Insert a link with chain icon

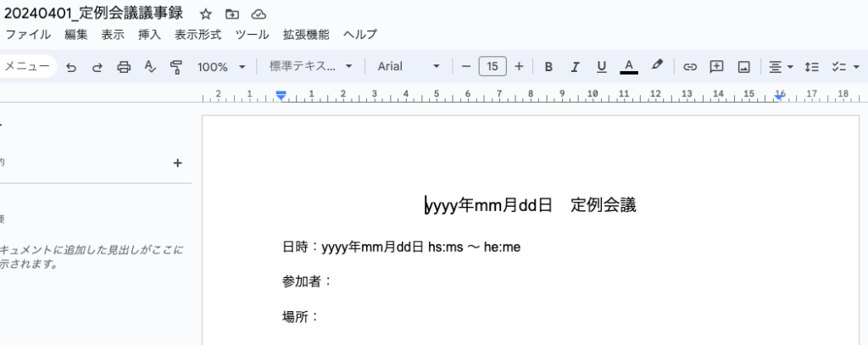690,66
